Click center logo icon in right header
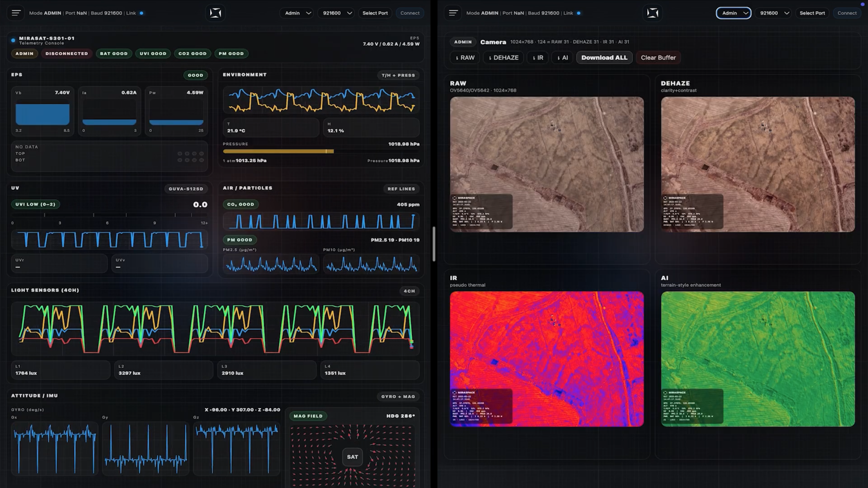868x488 pixels. click(652, 13)
